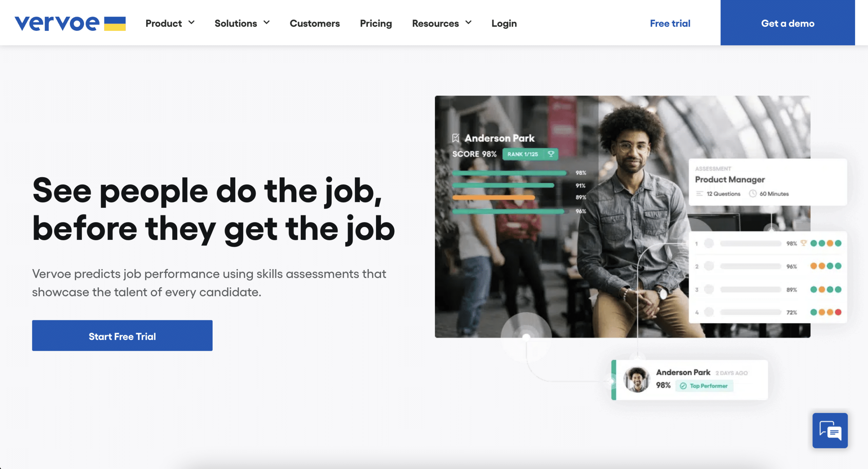
Task: Open the live chat widget icon
Action: pyautogui.click(x=830, y=430)
